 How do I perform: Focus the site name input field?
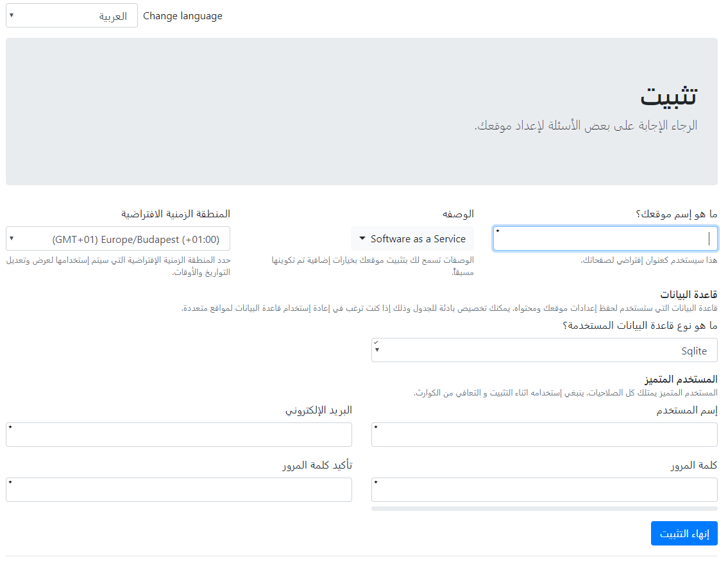(x=605, y=239)
